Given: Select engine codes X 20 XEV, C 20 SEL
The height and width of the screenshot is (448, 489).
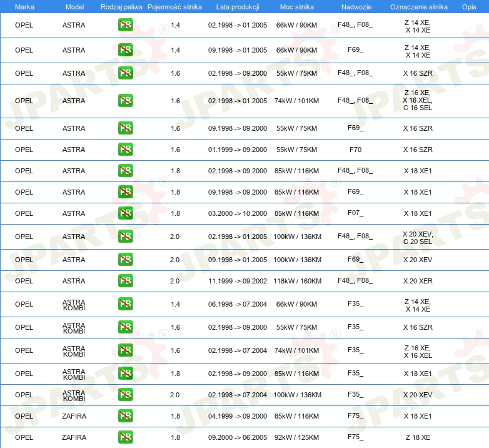Looking at the screenshot, I should pyautogui.click(x=418, y=238).
